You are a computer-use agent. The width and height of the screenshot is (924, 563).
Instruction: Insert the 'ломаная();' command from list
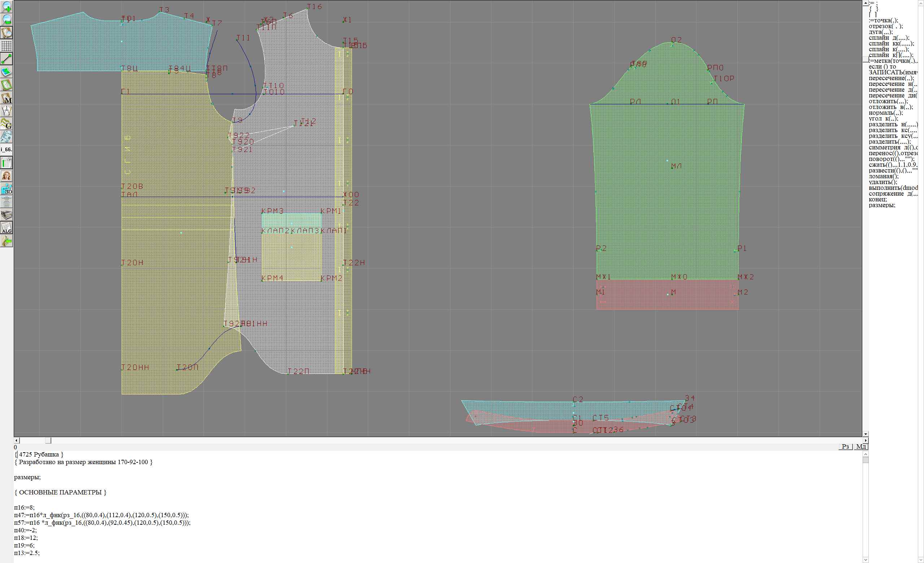(x=884, y=176)
